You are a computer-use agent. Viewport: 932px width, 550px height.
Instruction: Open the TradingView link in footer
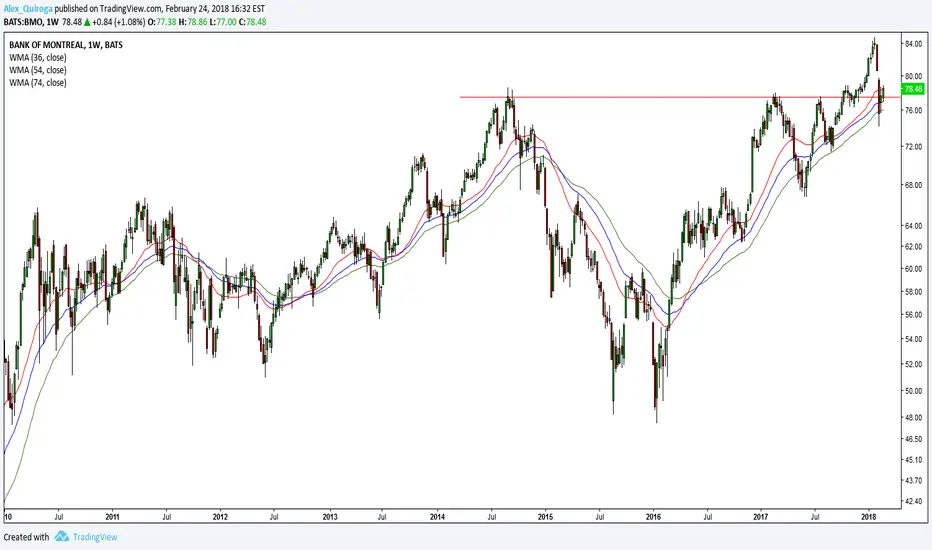[95, 537]
